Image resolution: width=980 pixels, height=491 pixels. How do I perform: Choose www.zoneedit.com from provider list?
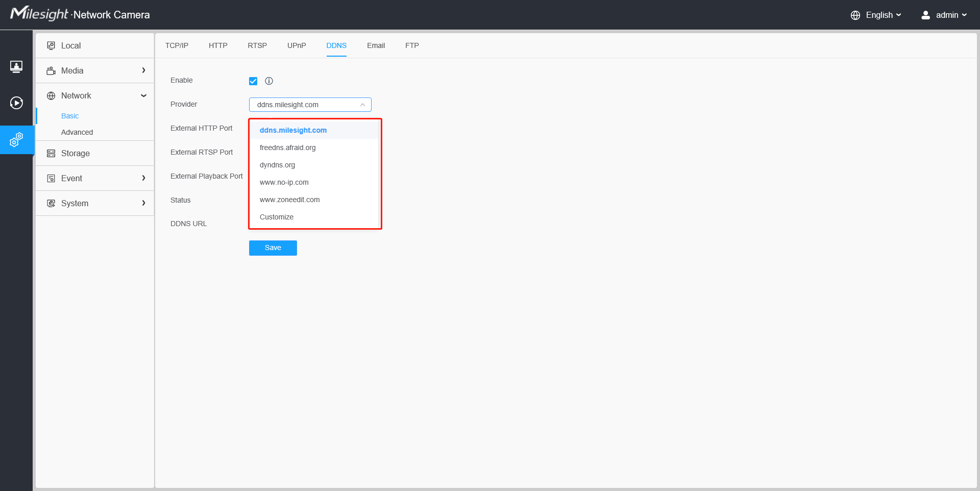click(314, 200)
